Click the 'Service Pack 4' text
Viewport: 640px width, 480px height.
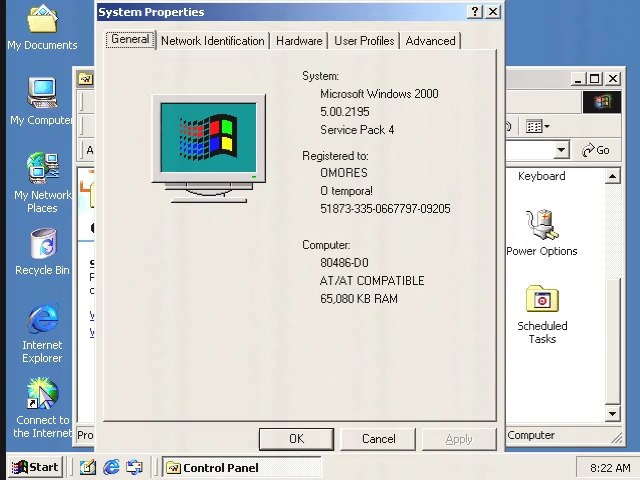point(357,130)
